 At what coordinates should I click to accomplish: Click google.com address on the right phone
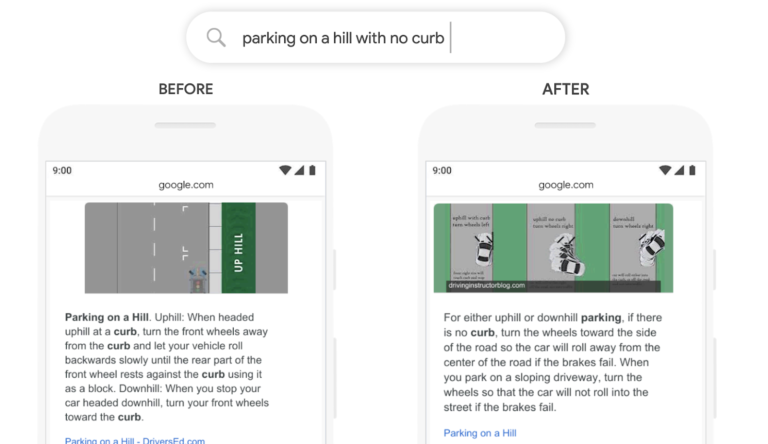coord(566,185)
